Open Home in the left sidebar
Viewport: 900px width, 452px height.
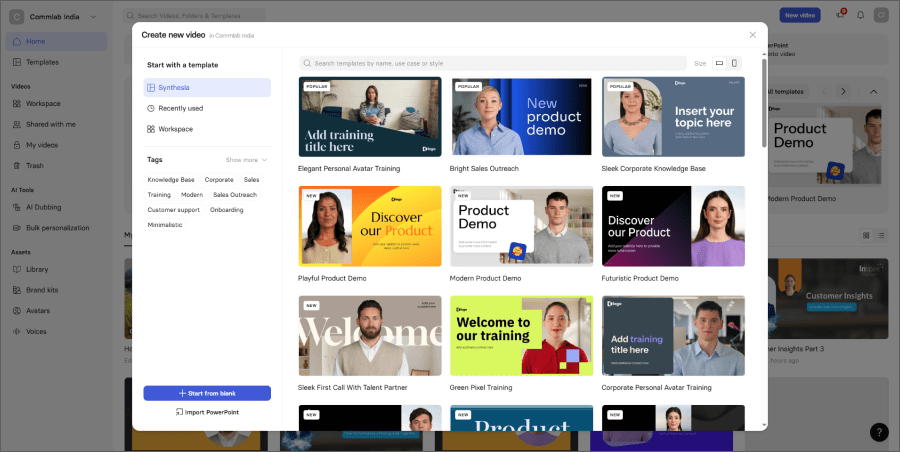pos(56,41)
